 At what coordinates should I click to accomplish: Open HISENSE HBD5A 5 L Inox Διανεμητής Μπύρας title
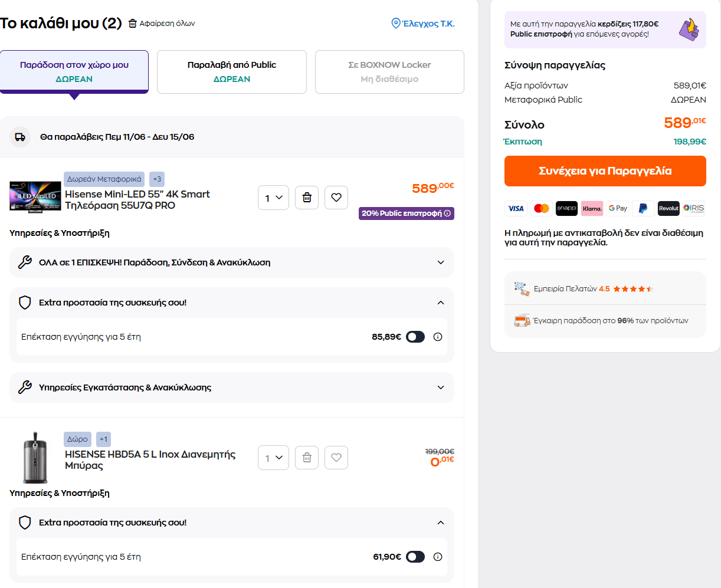point(150,460)
